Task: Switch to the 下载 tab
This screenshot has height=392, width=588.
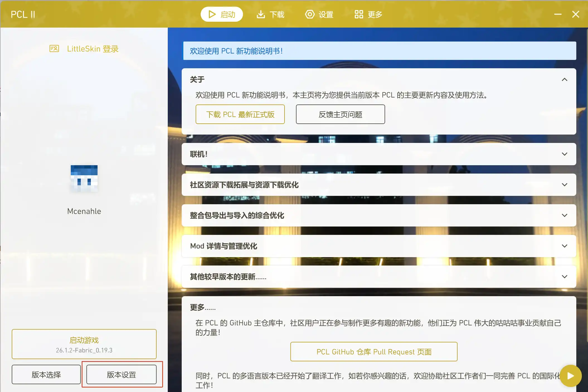Action: pyautogui.click(x=270, y=14)
